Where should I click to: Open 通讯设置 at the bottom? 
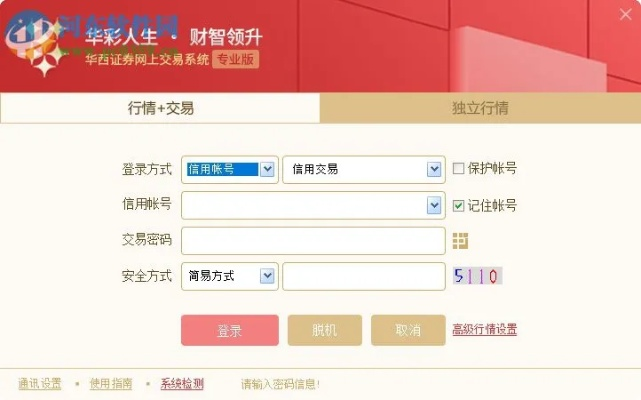(x=40, y=383)
